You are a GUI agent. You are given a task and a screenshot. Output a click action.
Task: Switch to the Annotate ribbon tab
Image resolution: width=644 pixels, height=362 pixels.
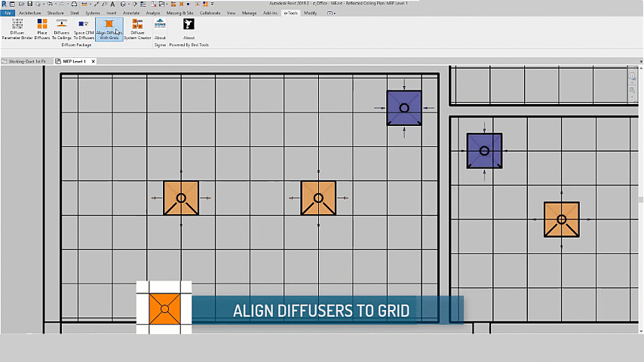click(131, 13)
